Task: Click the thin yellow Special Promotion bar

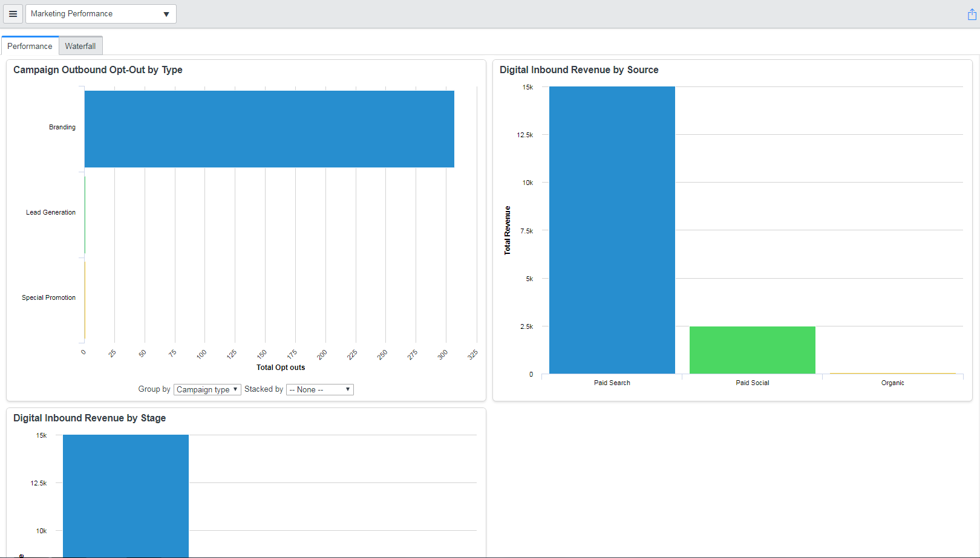Action: 85,300
